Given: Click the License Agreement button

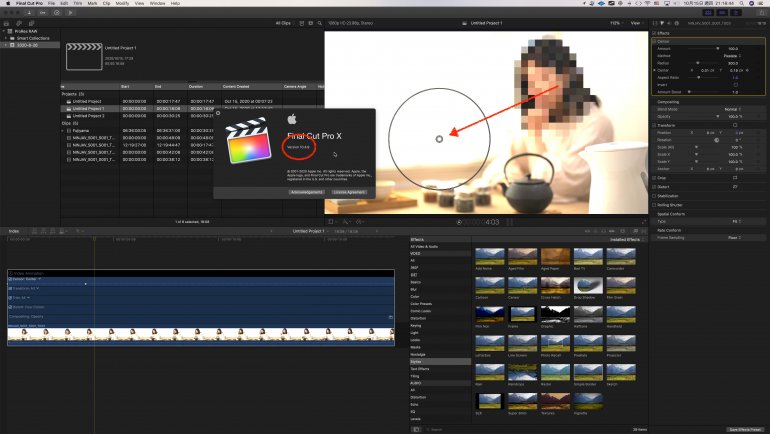Looking at the screenshot, I should (349, 191).
